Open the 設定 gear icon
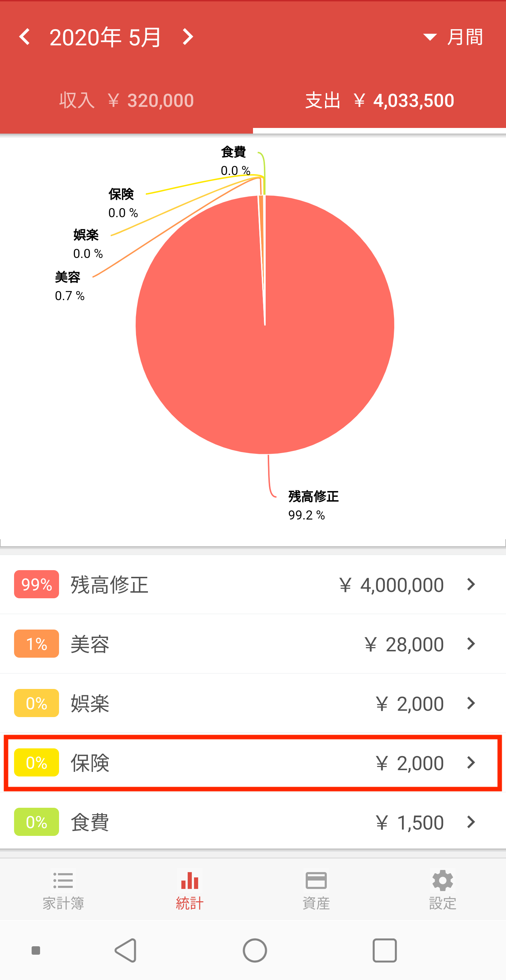Screen dimensions: 506x980 coord(443,880)
